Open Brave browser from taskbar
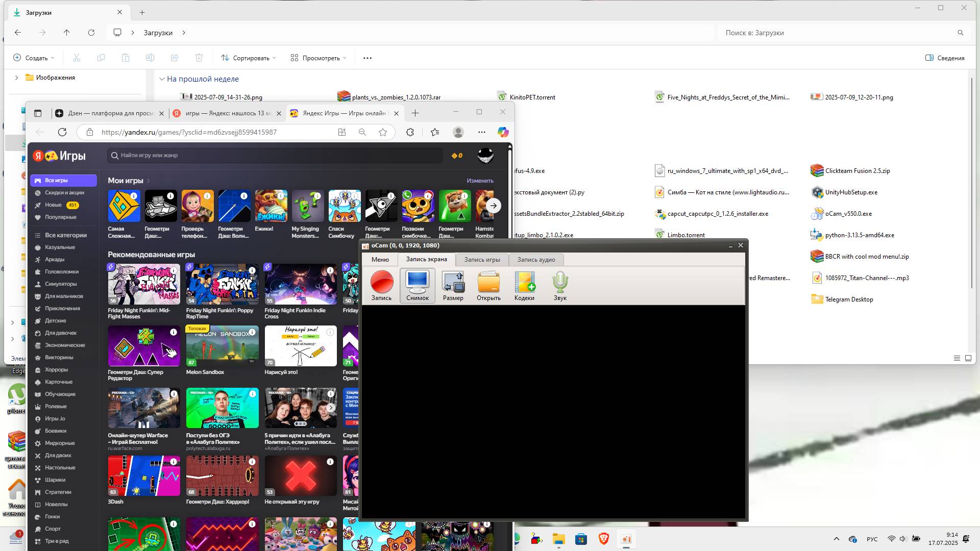Image resolution: width=980 pixels, height=551 pixels. coord(604,539)
